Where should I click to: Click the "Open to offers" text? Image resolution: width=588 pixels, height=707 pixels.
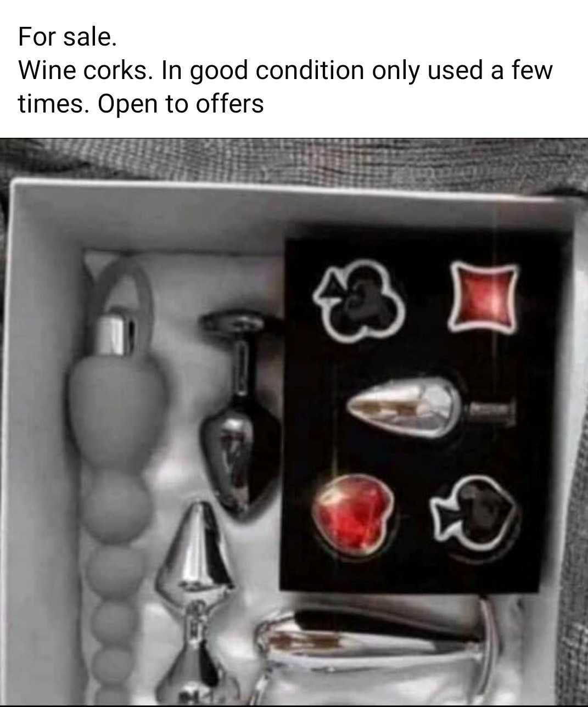coord(180,103)
